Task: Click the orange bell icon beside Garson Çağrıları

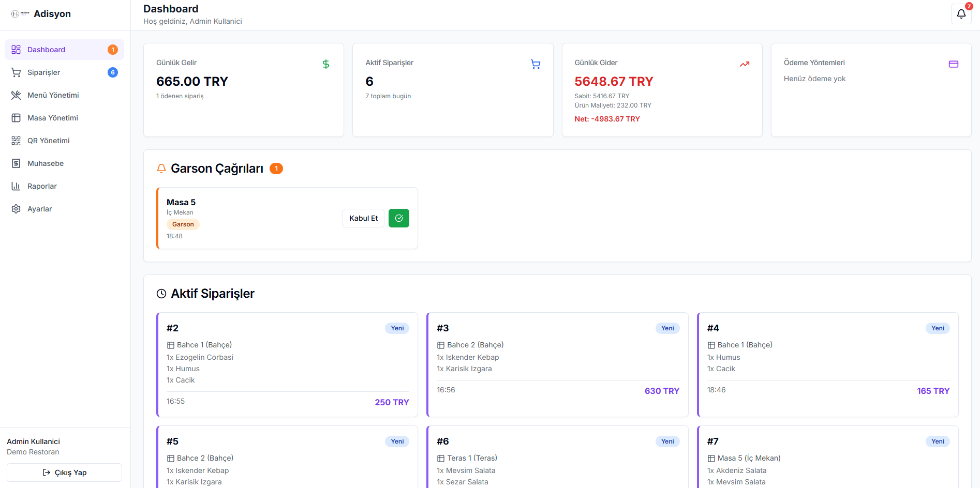Action: point(161,169)
